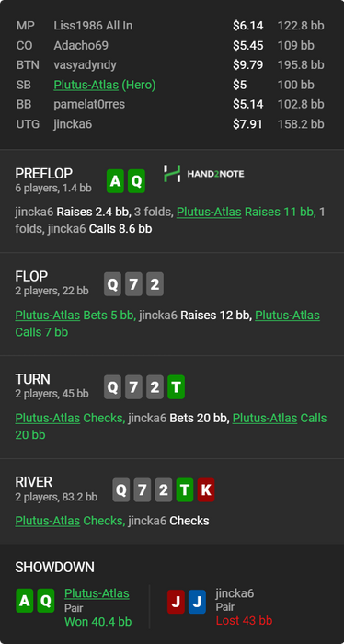Select the red King river card
This screenshot has width=344, height=644.
[206, 490]
